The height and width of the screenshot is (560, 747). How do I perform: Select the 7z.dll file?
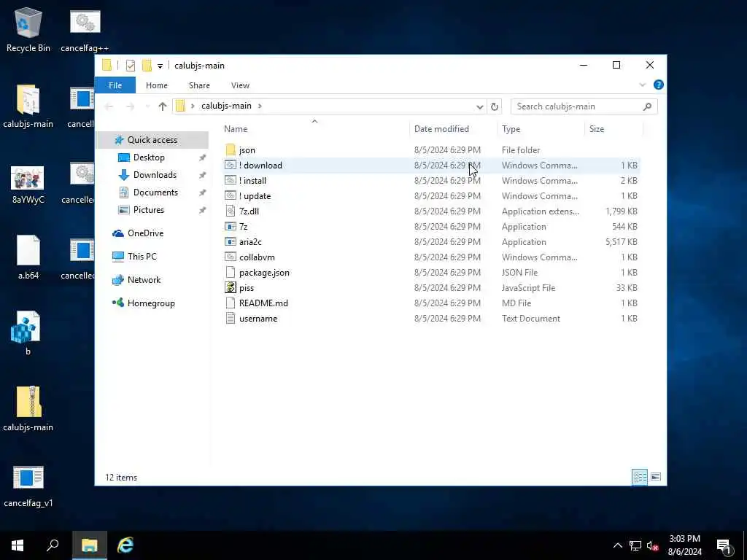[431, 211]
